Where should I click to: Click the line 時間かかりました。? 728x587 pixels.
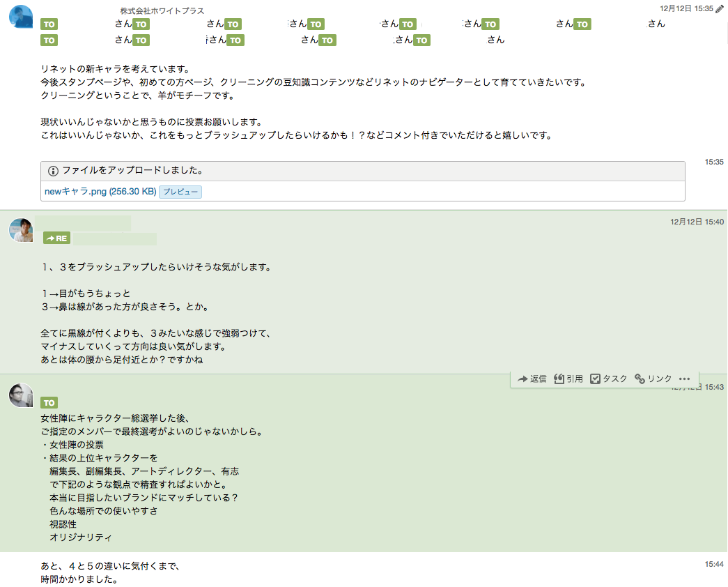tap(79, 579)
